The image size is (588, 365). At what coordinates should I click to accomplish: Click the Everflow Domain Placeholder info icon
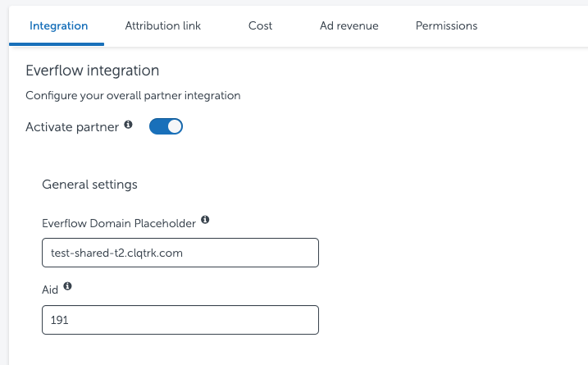point(205,220)
